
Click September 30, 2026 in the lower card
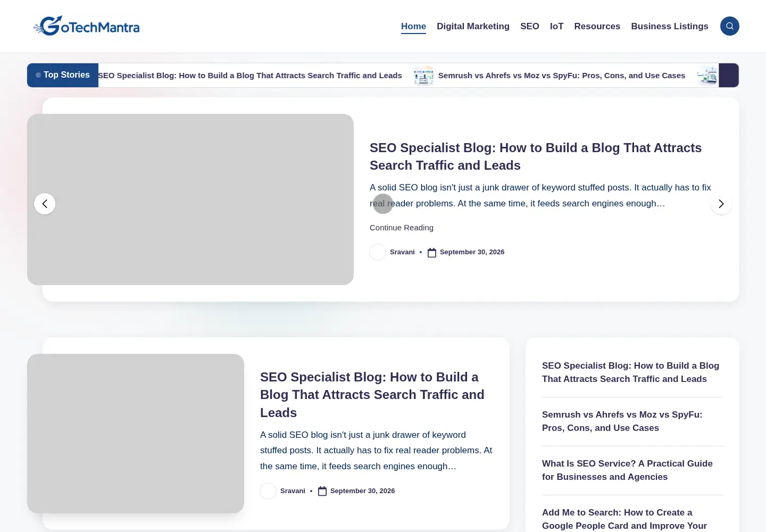(x=362, y=491)
